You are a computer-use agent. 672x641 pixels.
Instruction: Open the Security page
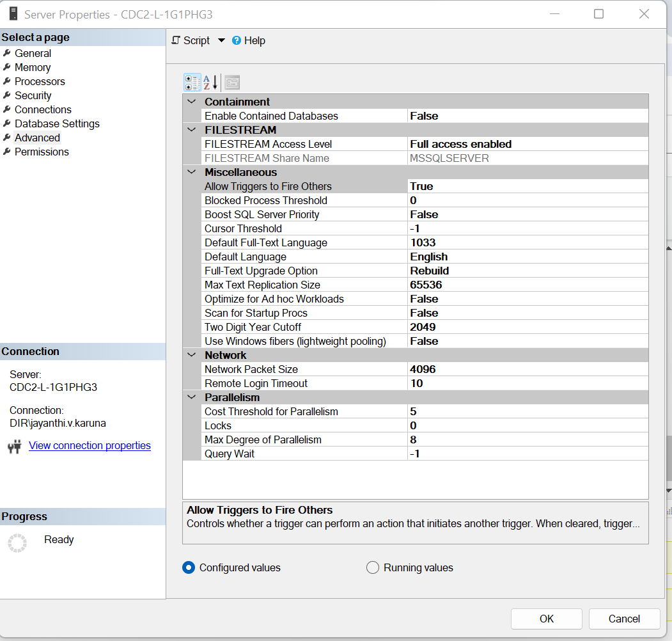[x=33, y=95]
